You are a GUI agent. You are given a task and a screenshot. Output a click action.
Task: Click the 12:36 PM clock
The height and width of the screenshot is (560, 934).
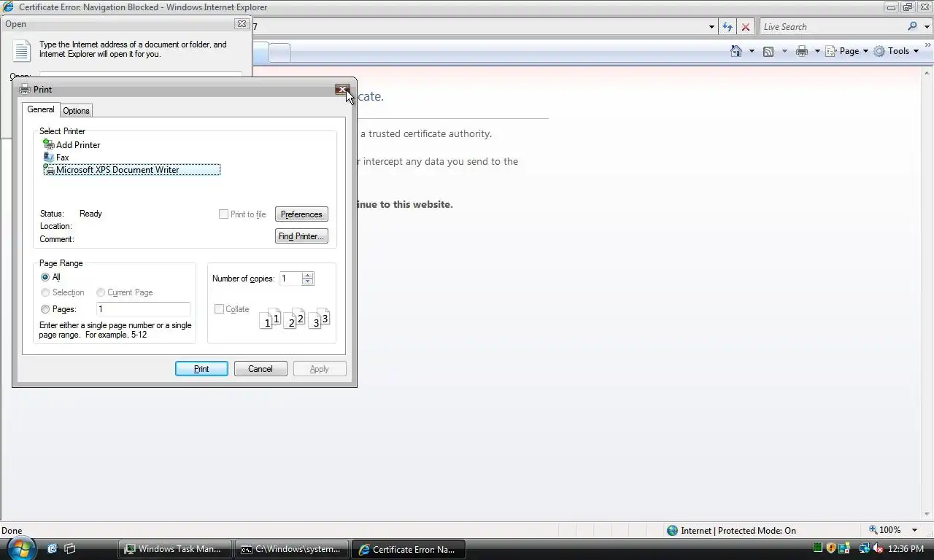pos(907,549)
